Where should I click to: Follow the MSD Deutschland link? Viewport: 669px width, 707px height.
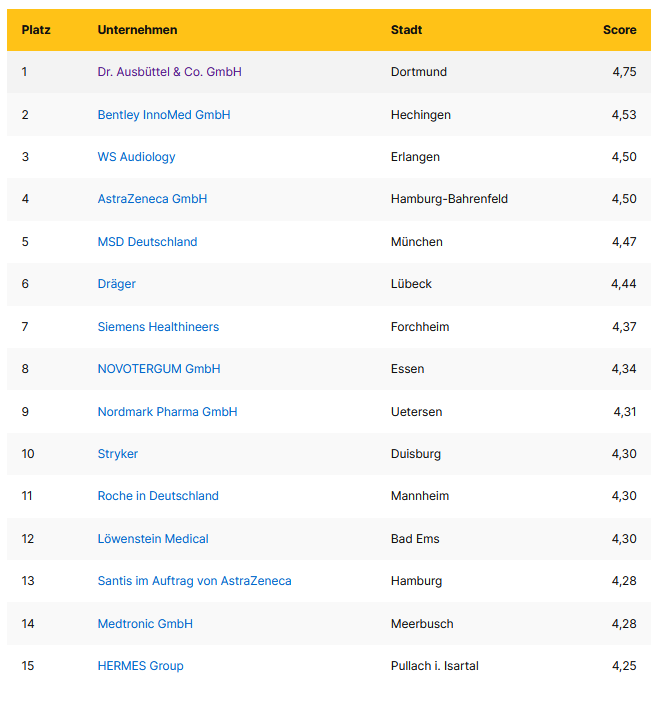click(147, 242)
